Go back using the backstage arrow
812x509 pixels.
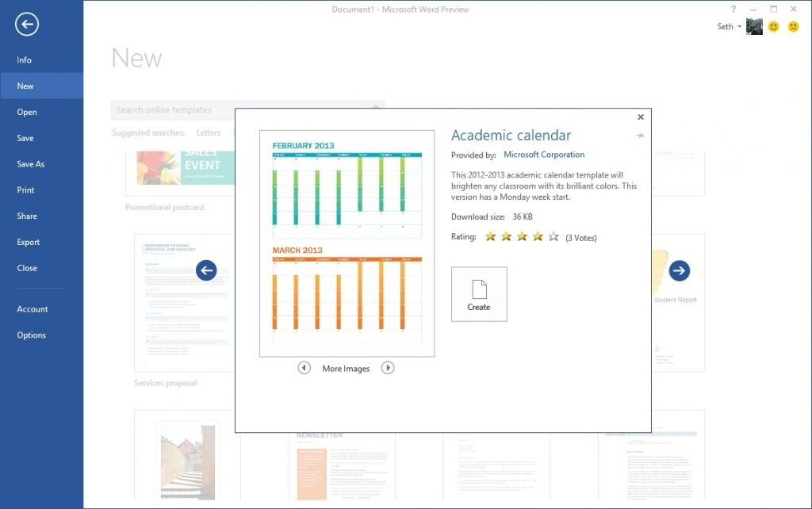pyautogui.click(x=27, y=25)
